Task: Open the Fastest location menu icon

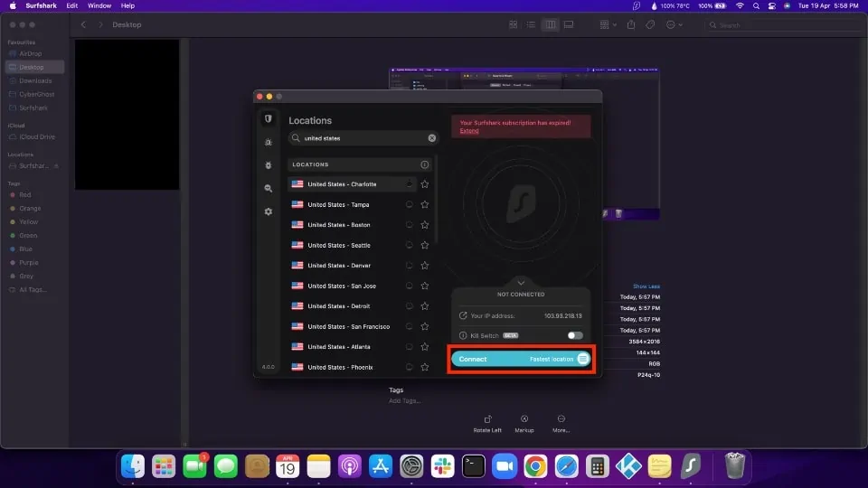Action: tap(583, 359)
